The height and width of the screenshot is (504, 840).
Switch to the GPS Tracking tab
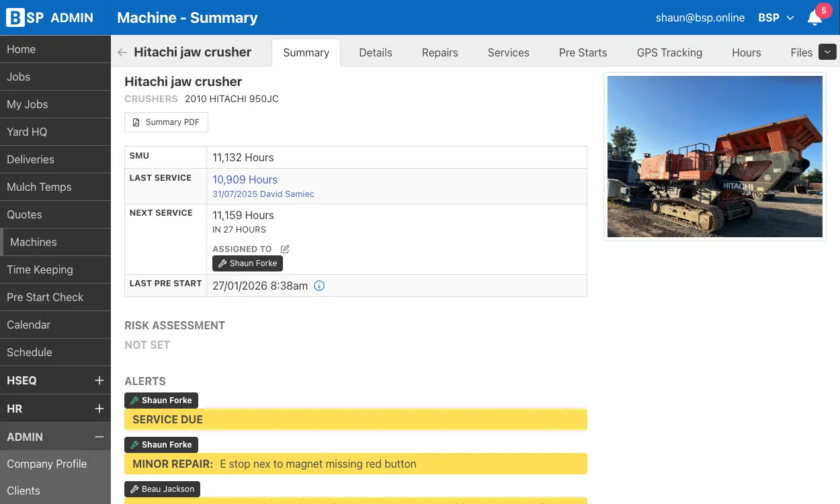pyautogui.click(x=669, y=52)
